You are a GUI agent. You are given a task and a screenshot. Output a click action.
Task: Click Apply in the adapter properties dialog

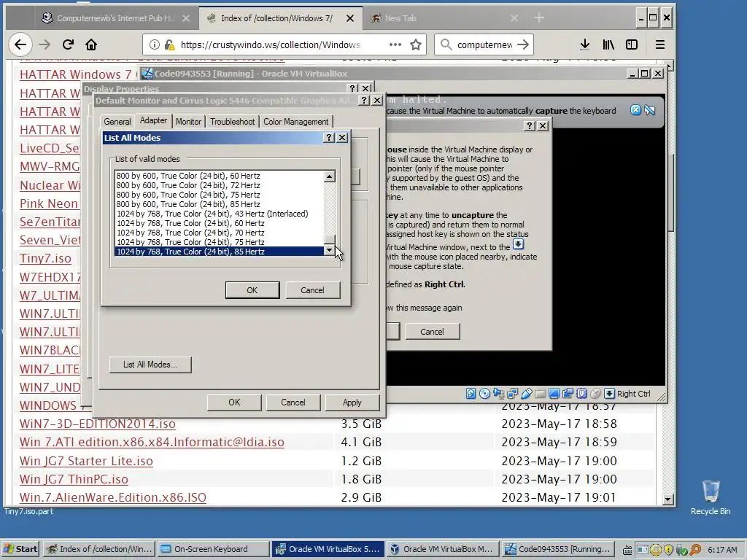pos(352,402)
